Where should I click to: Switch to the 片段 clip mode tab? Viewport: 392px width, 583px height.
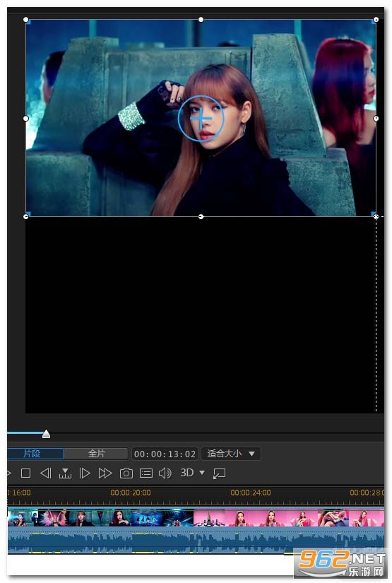coord(35,454)
